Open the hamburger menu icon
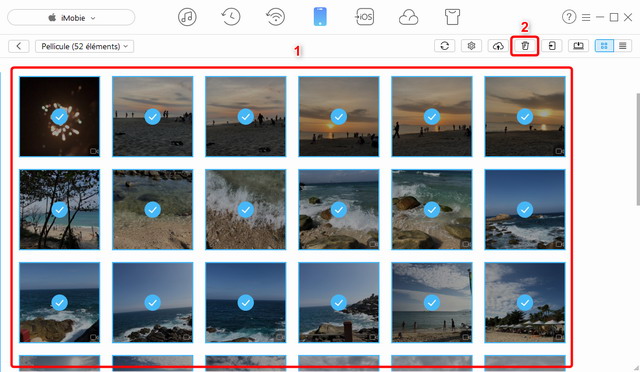 586,18
